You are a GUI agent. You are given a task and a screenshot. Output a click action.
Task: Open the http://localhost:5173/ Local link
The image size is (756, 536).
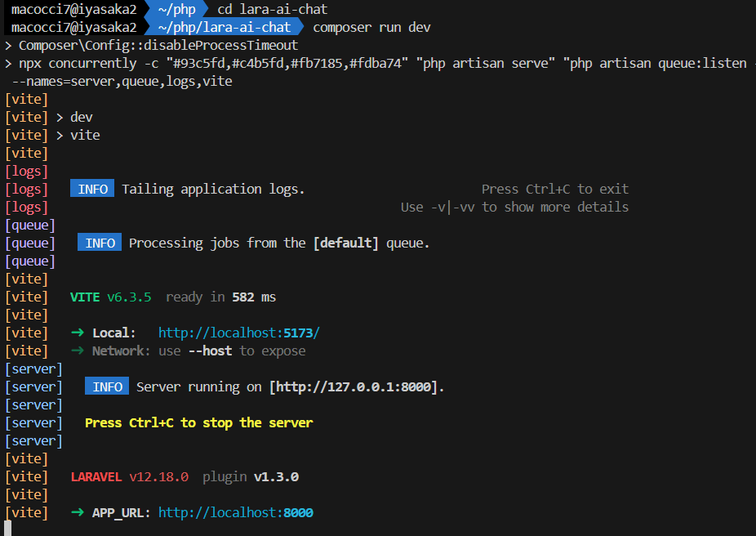click(238, 333)
